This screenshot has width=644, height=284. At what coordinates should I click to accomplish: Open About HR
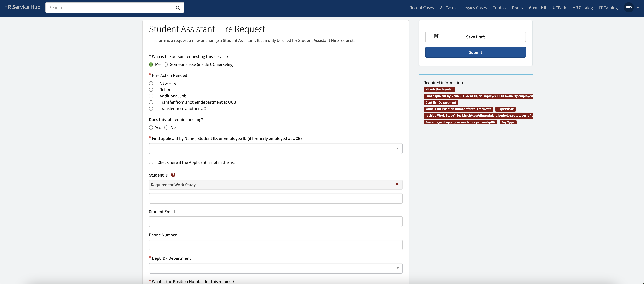point(537,8)
